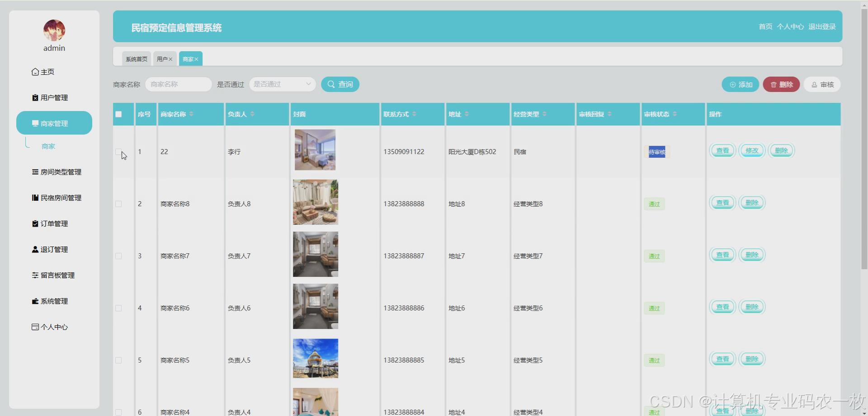
Task: Open cover thumbnail of 商家名称6
Action: [316, 306]
